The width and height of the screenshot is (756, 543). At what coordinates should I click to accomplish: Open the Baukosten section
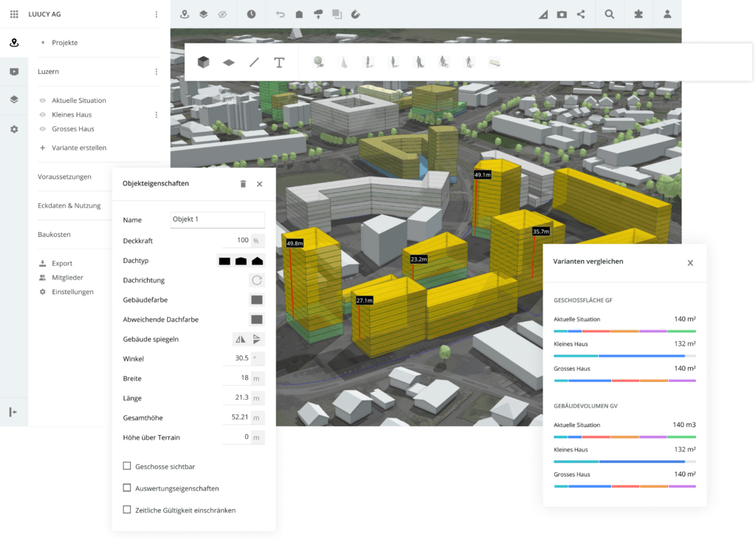click(54, 234)
